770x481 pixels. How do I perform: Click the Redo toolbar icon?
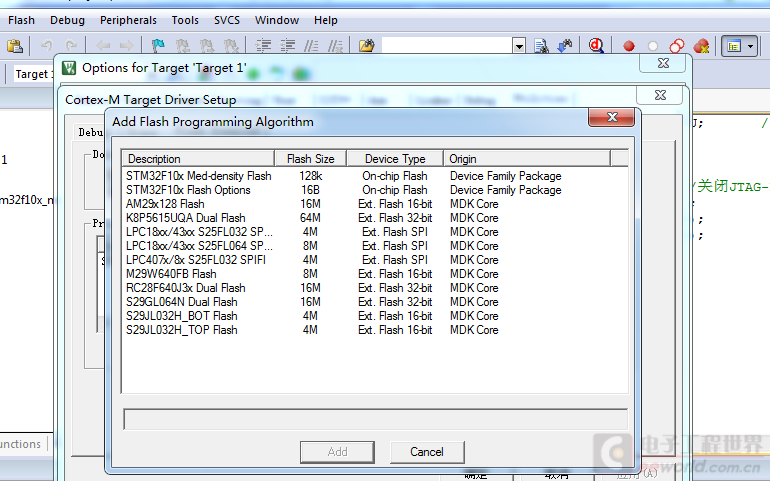point(71,46)
